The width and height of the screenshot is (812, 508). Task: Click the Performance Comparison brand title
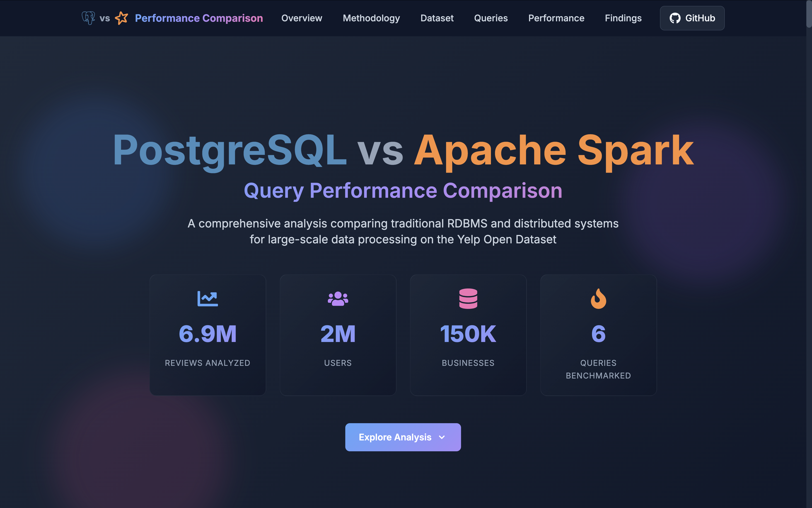tap(199, 18)
